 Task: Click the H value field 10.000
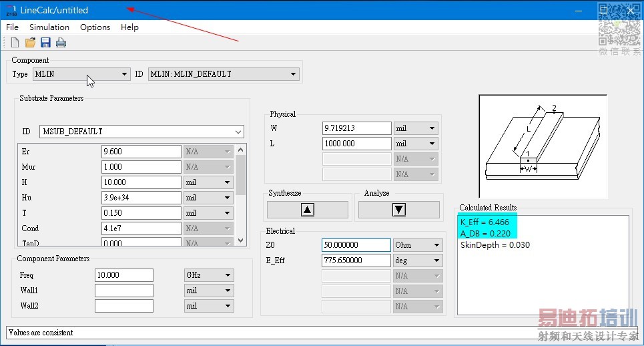coord(141,182)
